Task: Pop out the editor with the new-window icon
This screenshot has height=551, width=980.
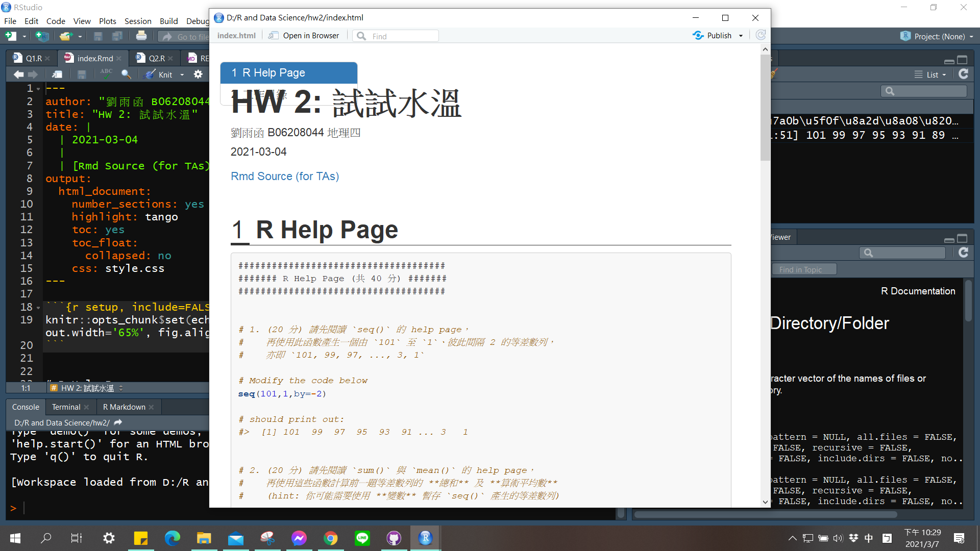Action: coord(57,74)
